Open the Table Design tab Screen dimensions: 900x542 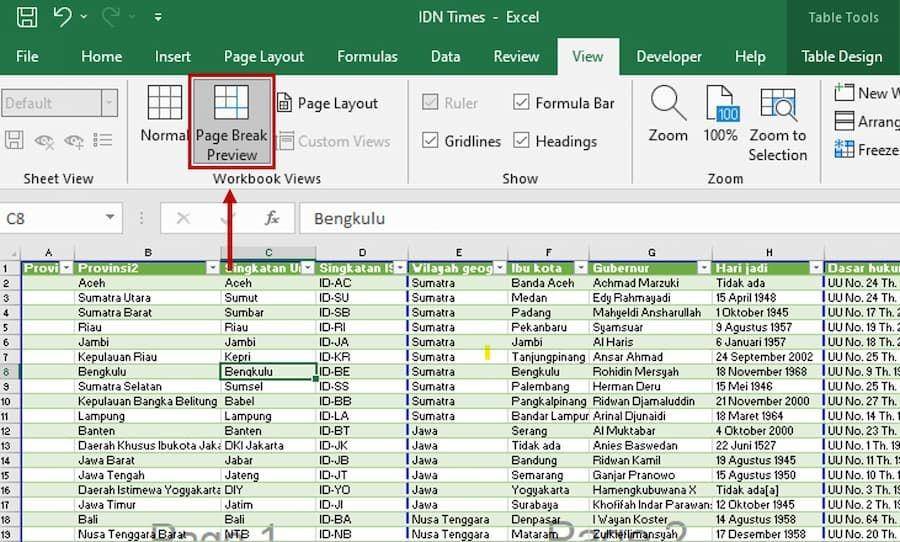click(x=841, y=56)
